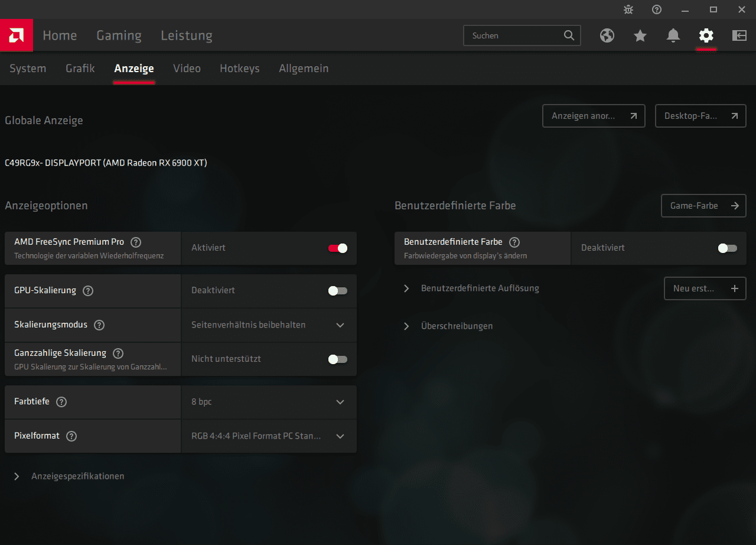Expand Benutzerdefinierte Auflösung section
Image resolution: width=756 pixels, height=545 pixels.
coord(471,288)
